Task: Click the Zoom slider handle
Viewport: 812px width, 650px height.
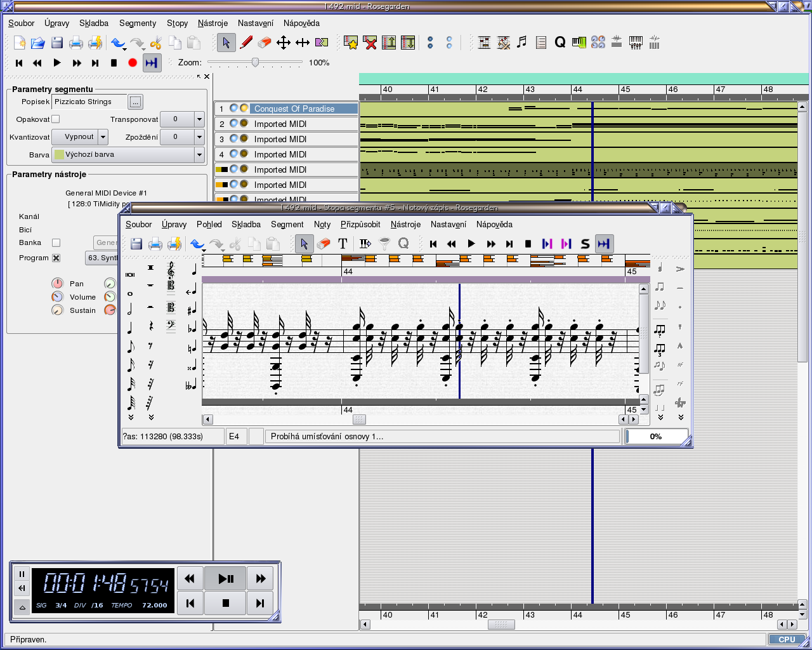Action: click(x=255, y=62)
